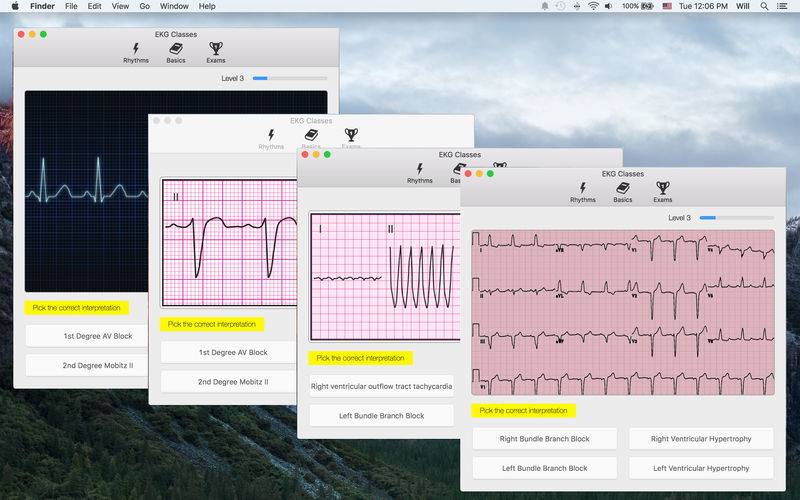Choose 2nd Degree Mobitz II in second window
The height and width of the screenshot is (500, 800).
pos(229,382)
